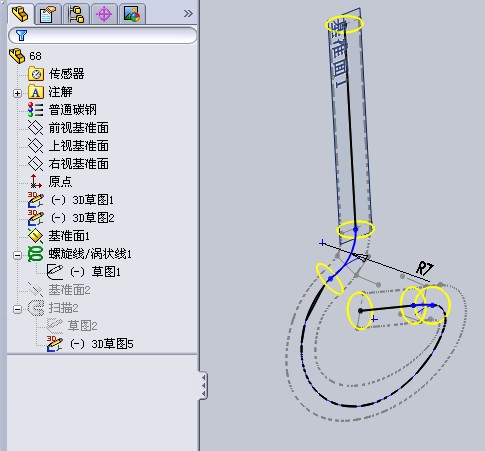Select 螺旋线/涡状线1 feature
The width and height of the screenshot is (485, 451).
tap(90, 254)
